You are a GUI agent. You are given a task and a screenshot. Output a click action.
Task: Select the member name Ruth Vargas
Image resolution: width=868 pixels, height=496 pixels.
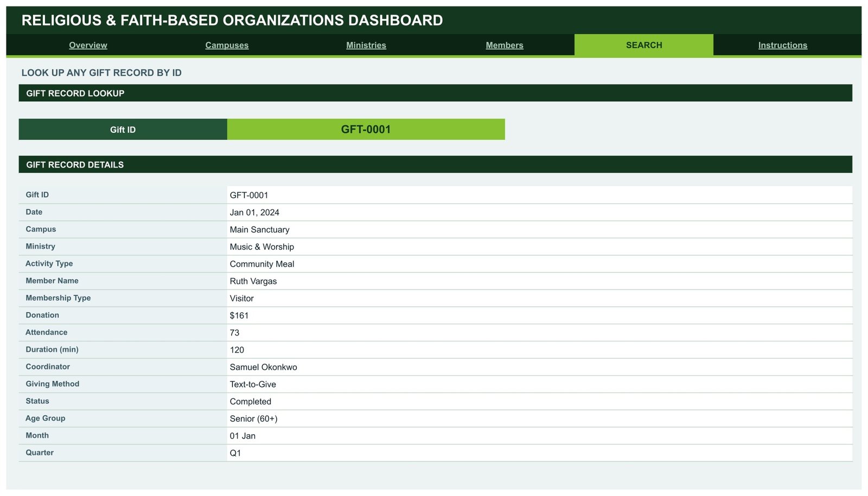pyautogui.click(x=253, y=281)
